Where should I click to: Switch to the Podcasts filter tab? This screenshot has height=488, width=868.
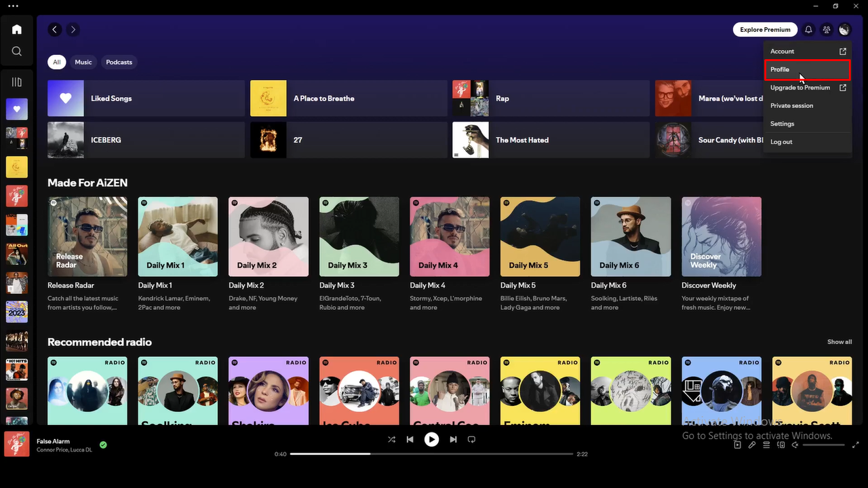click(119, 62)
